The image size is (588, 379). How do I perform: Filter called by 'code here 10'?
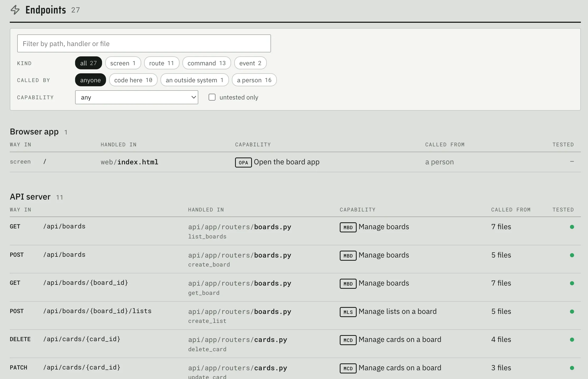pos(133,80)
